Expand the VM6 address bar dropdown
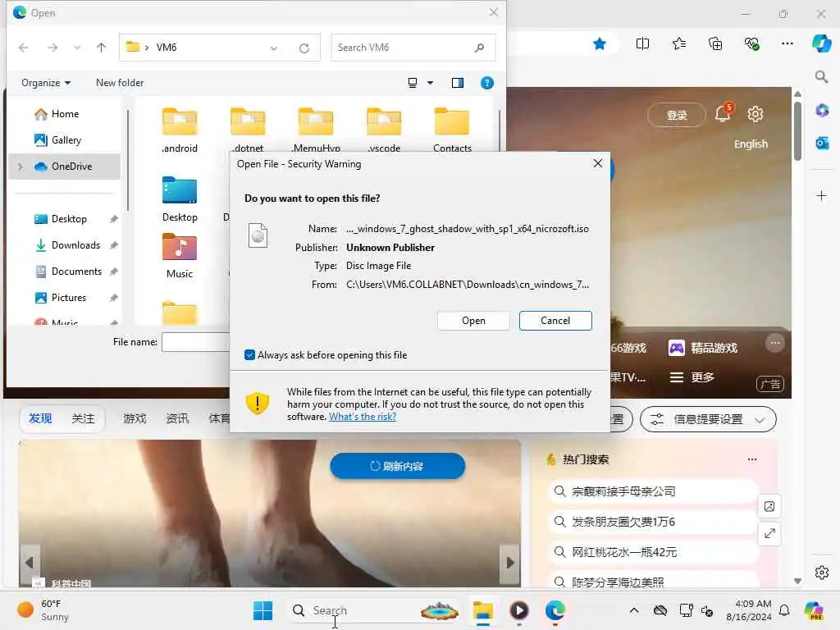 [274, 48]
